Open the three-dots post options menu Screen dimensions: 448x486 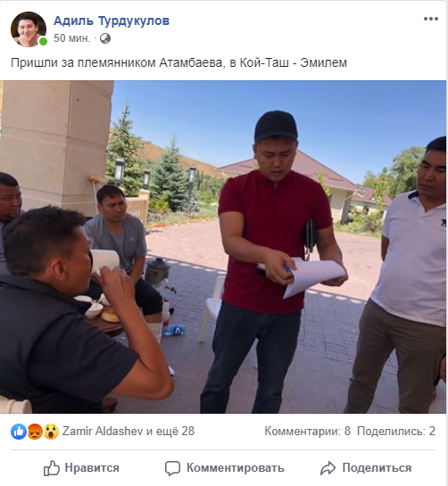point(431,19)
